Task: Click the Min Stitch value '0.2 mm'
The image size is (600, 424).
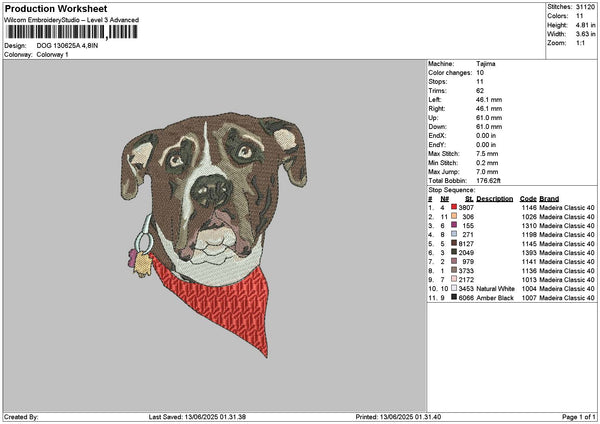Action: click(487, 163)
